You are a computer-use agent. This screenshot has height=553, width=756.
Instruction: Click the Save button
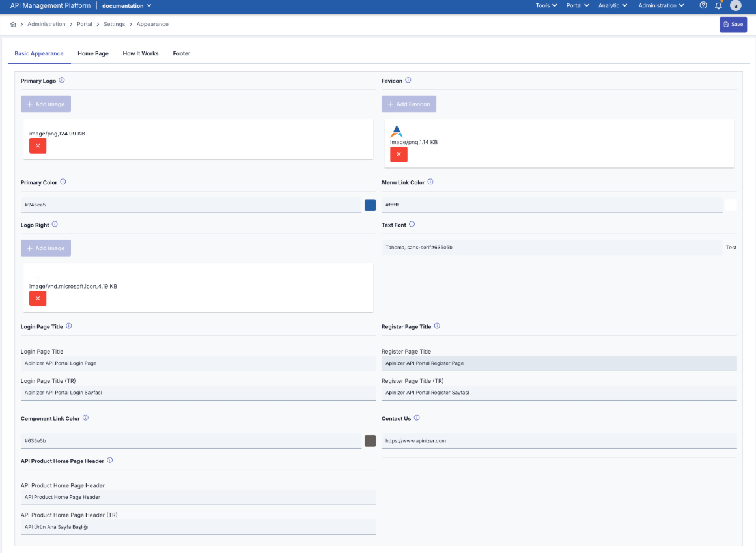point(733,24)
